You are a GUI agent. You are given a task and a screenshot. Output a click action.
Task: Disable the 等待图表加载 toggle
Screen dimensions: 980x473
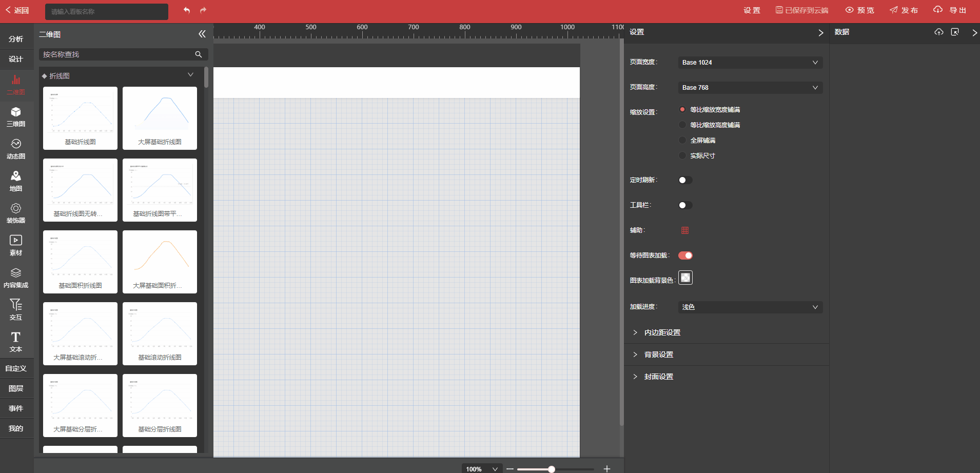[x=685, y=255]
